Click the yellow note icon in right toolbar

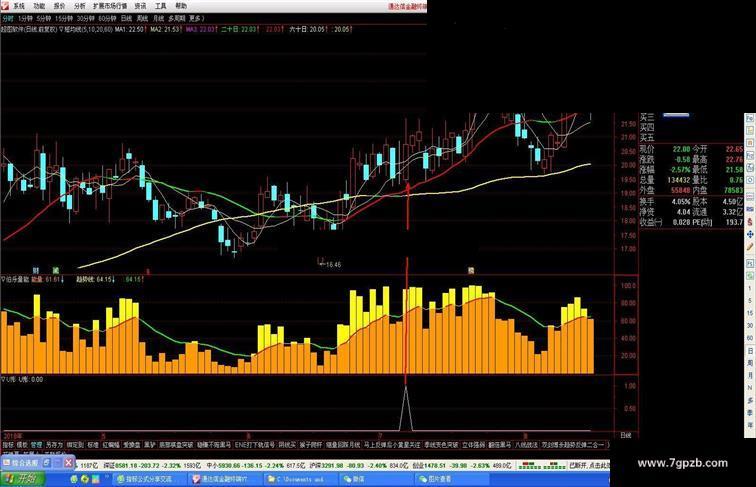pos(750,131)
